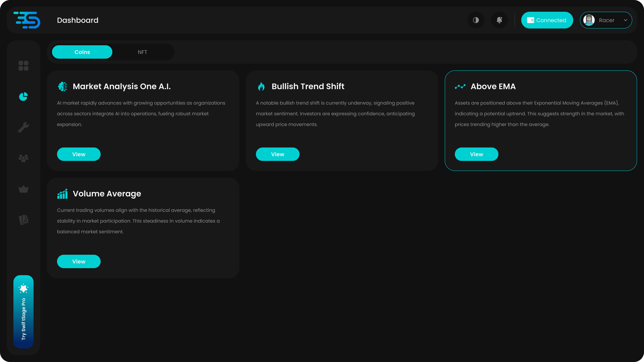Image resolution: width=644 pixels, height=362 pixels.
Task: Select the pie chart sidebar icon
Action: (x=23, y=96)
